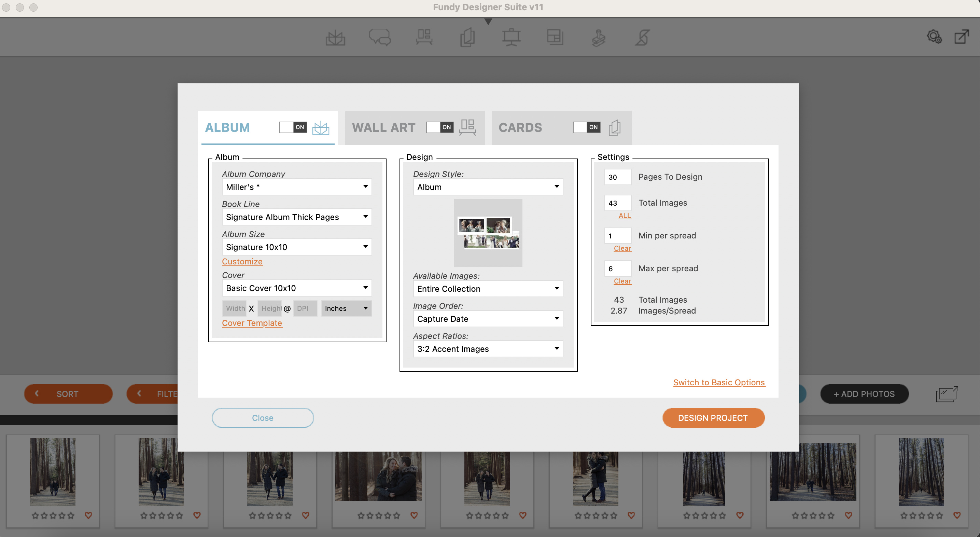This screenshot has width=980, height=537.
Task: Click the Min per spread input field
Action: [618, 236]
